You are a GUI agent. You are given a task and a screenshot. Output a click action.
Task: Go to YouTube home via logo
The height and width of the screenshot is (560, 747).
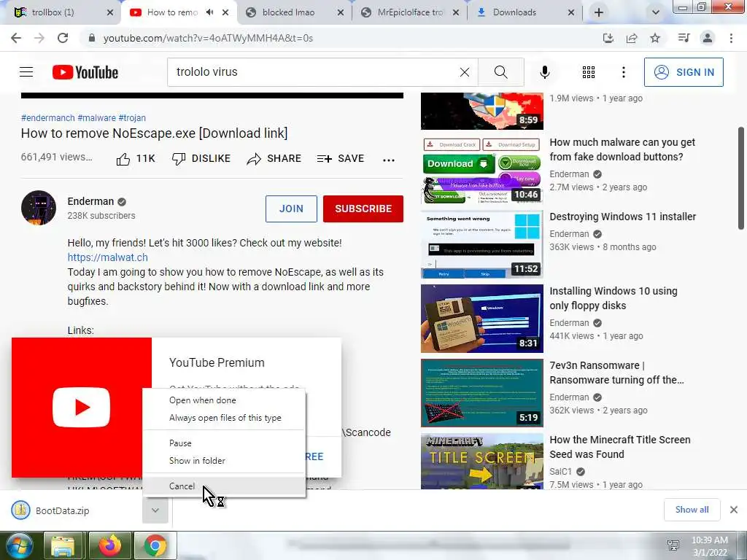tap(85, 72)
